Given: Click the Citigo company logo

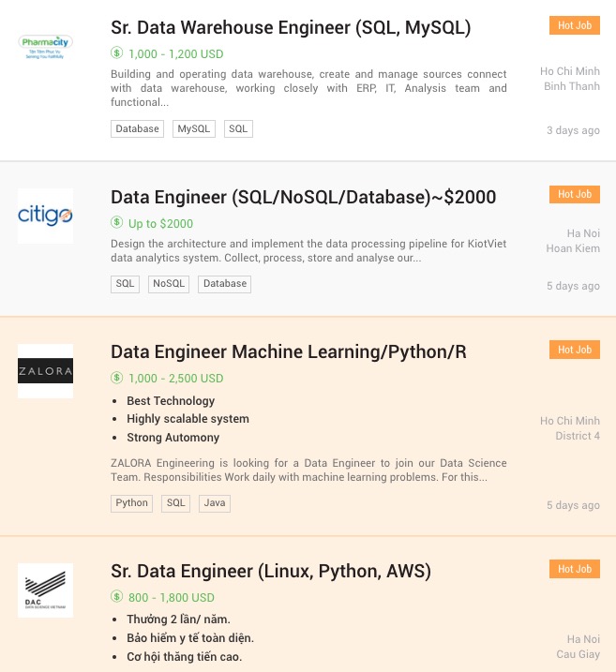Looking at the screenshot, I should pos(45,216).
